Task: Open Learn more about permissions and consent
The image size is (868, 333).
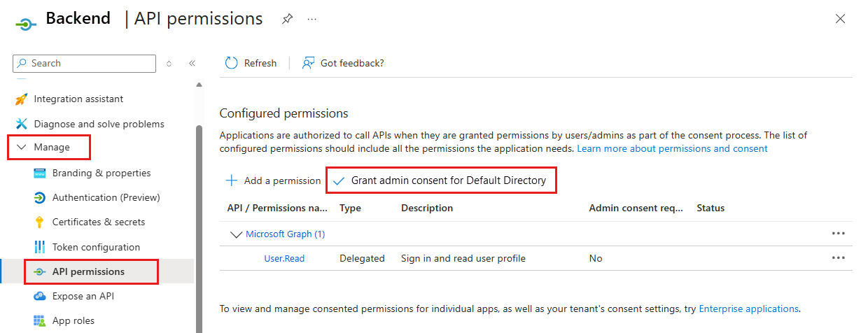Action: 672,148
